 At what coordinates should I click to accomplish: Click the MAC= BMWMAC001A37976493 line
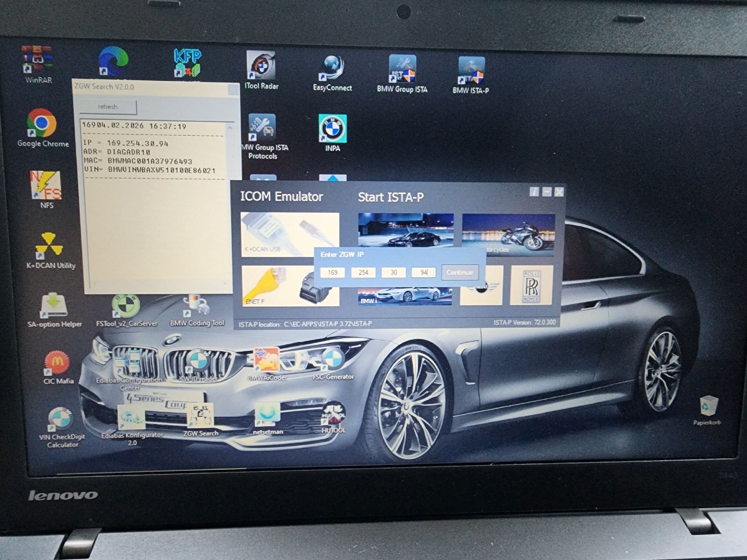click(138, 161)
